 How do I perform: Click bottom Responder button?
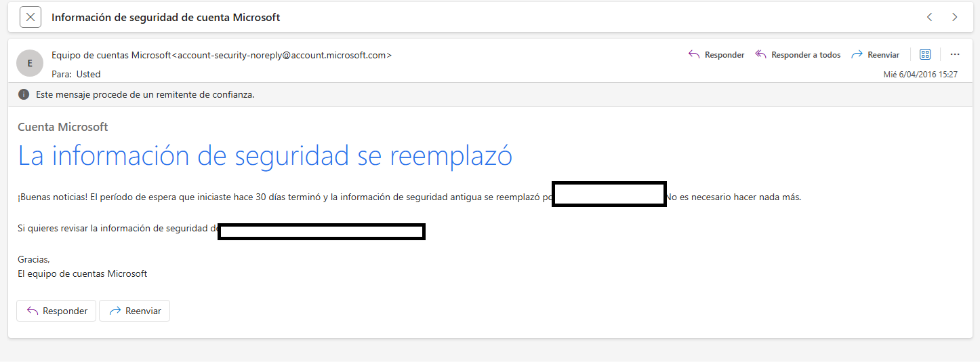click(56, 311)
